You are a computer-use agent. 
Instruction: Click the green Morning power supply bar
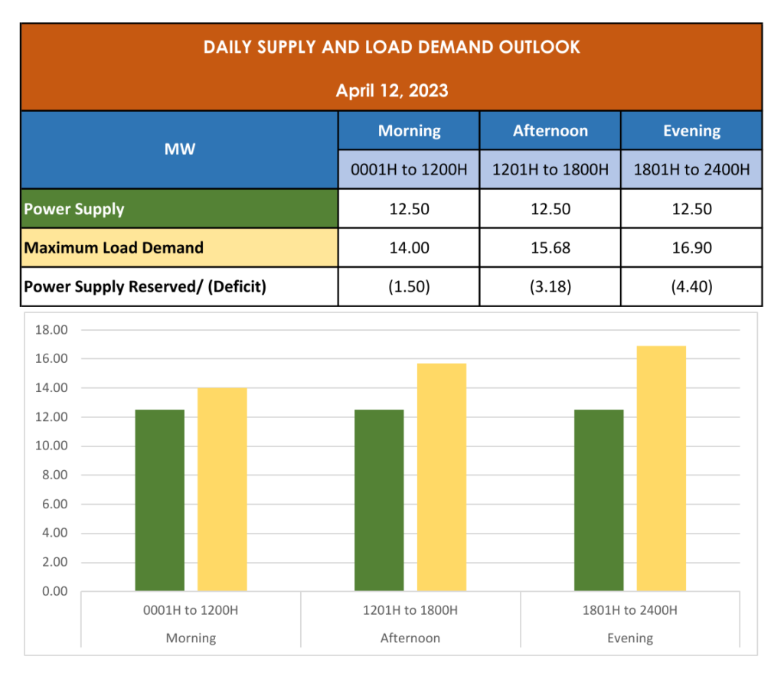coord(159,501)
